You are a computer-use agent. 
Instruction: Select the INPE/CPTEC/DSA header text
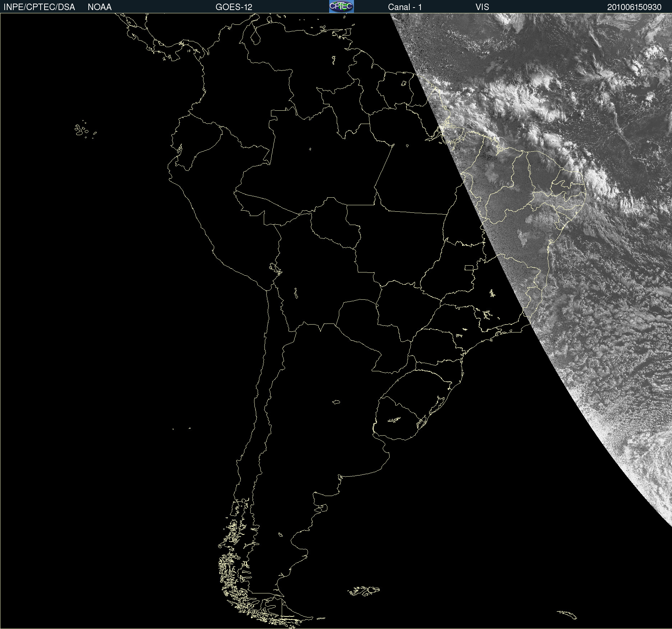point(39,7)
